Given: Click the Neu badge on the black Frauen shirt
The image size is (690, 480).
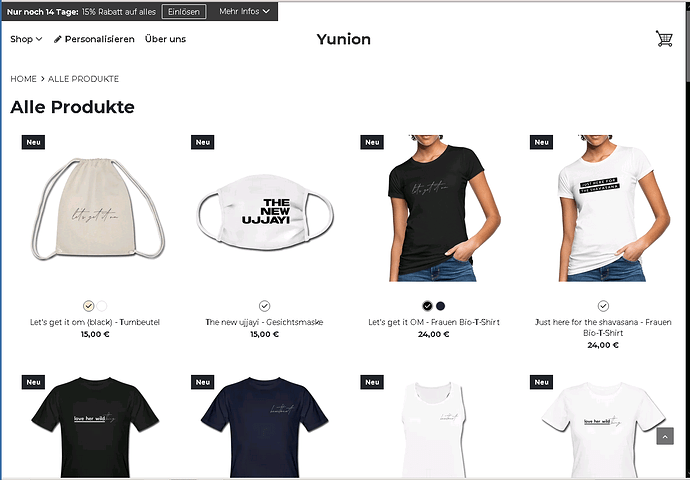Looking at the screenshot, I should pos(372,142).
